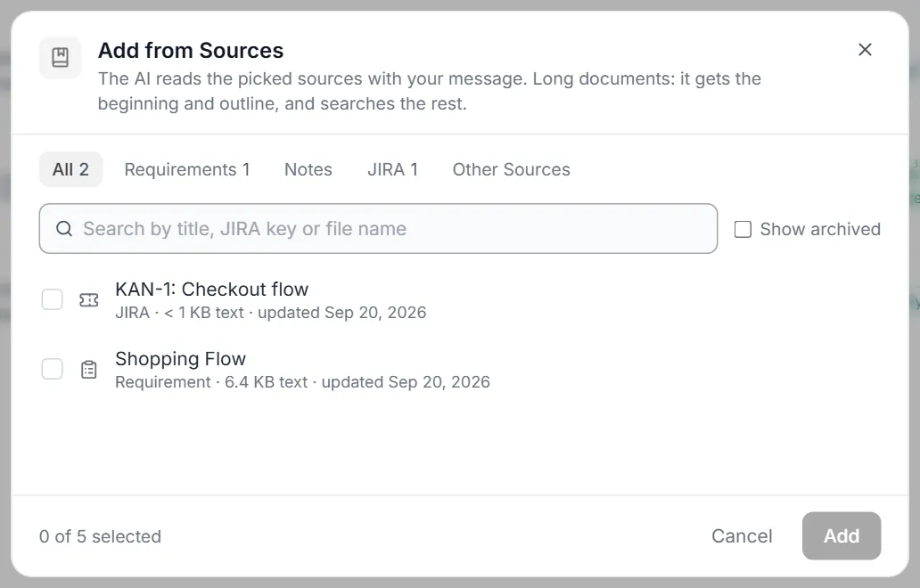Click the 'KAN-1: Checkout flow' title
The width and height of the screenshot is (920, 588).
[x=212, y=289]
